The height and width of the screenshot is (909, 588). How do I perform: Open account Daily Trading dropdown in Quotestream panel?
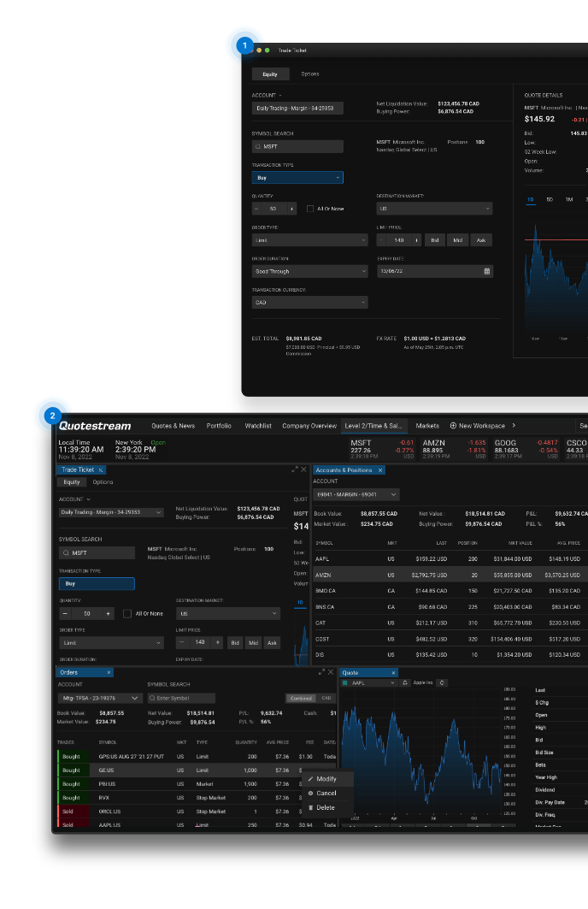pyautogui.click(x=111, y=512)
